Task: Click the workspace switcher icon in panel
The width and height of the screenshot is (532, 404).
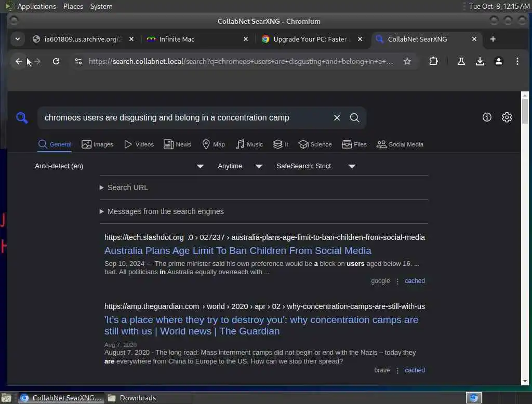Action: [x=474, y=398]
